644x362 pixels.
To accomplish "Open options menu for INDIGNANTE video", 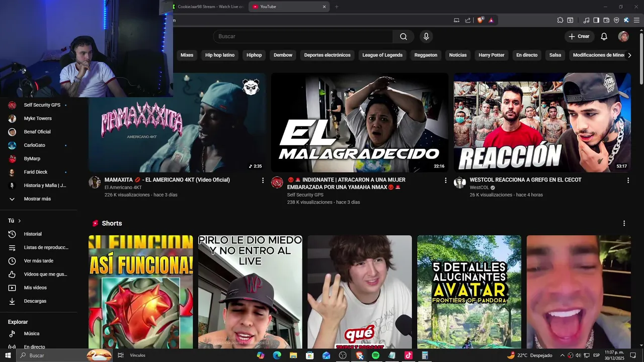I will [x=445, y=180].
